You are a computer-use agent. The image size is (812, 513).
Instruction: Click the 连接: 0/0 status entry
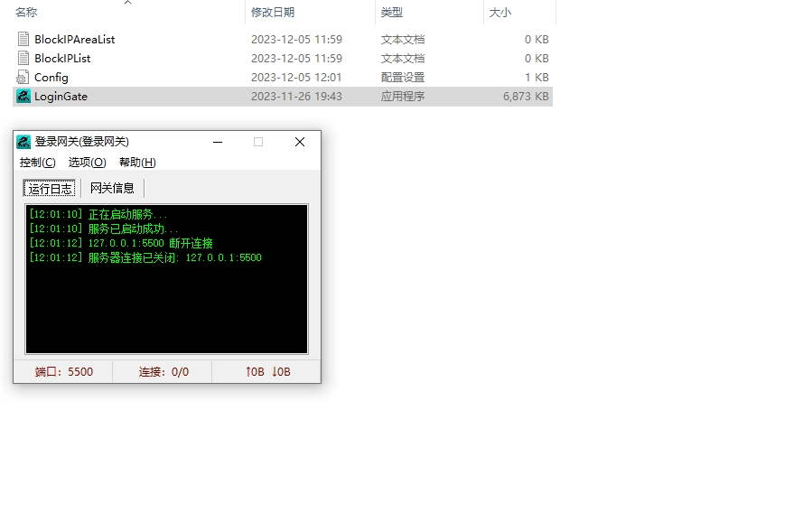pyautogui.click(x=163, y=372)
